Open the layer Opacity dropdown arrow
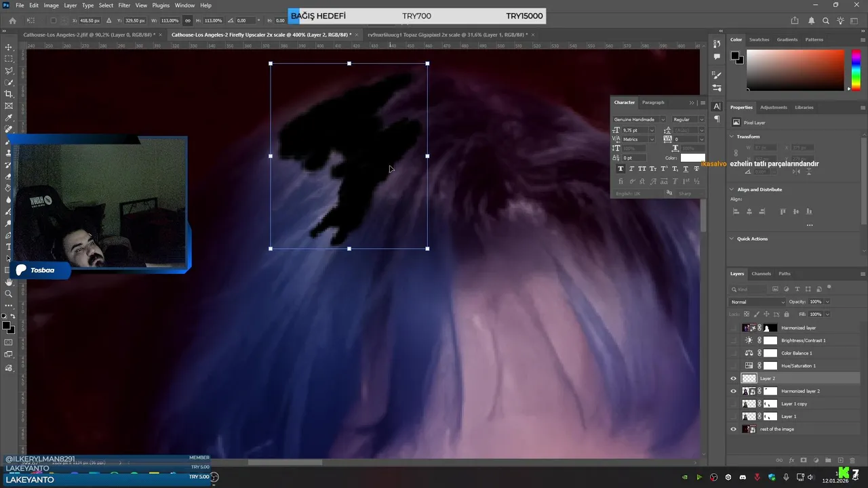The height and width of the screenshot is (488, 868). 827,302
